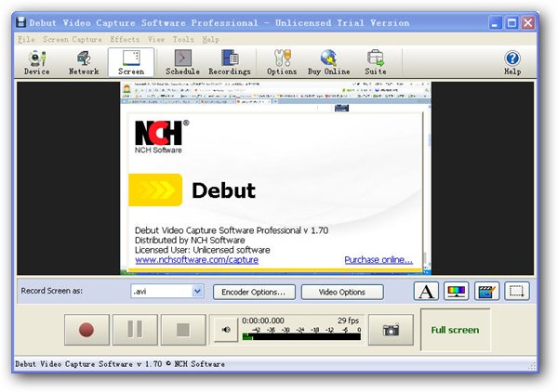558x392 pixels.
Task: Click the Record Screen as label
Action: click(51, 291)
